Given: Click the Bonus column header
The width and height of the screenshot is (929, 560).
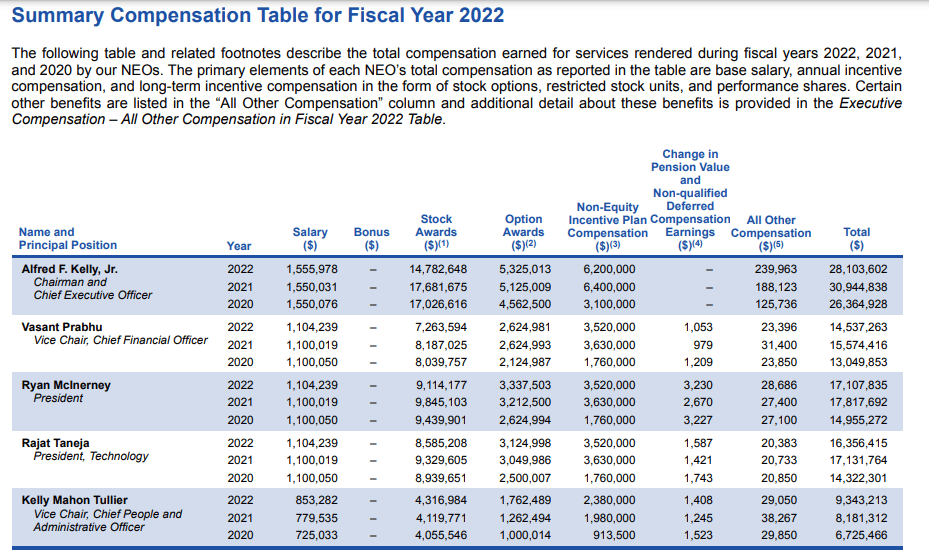Looking at the screenshot, I should point(372,238).
